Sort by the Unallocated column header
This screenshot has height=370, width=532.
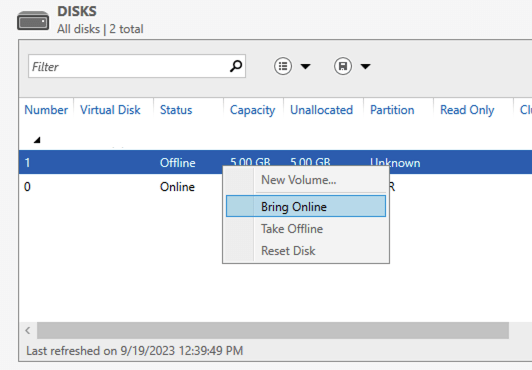click(x=321, y=110)
